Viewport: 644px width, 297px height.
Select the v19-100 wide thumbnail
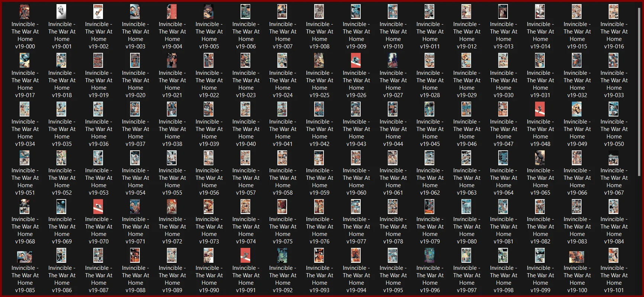[x=577, y=257]
